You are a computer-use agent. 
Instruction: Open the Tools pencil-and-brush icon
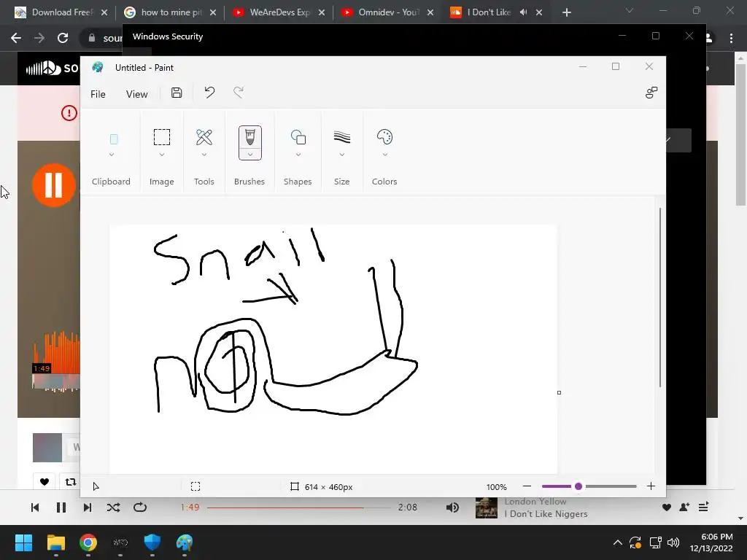point(204,137)
